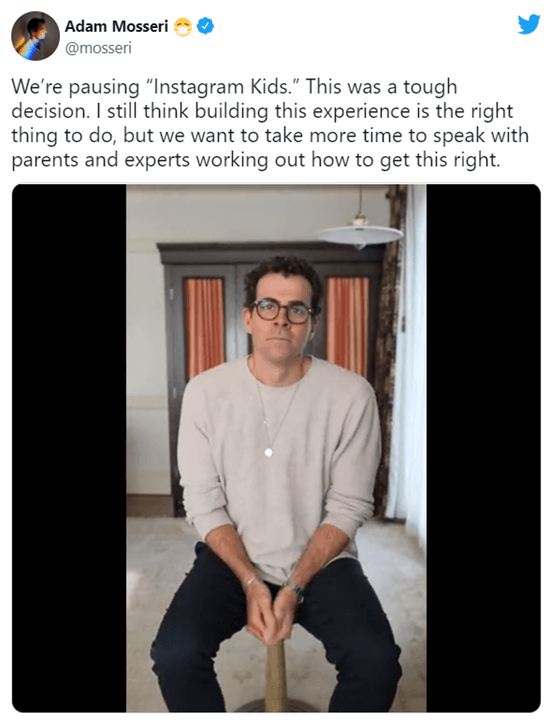Image resolution: width=550 pixels, height=720 pixels.
Task: Click the blue verified badge
Action: pyautogui.click(x=205, y=26)
